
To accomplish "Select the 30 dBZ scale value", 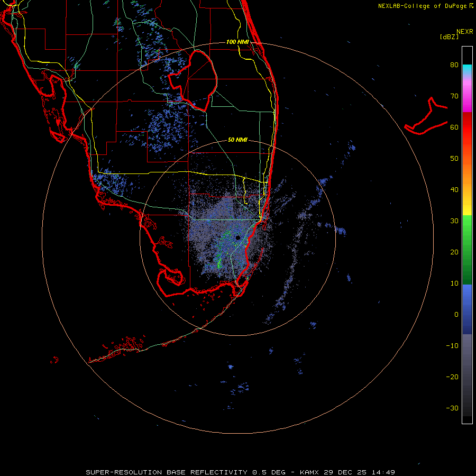I will click(454, 221).
